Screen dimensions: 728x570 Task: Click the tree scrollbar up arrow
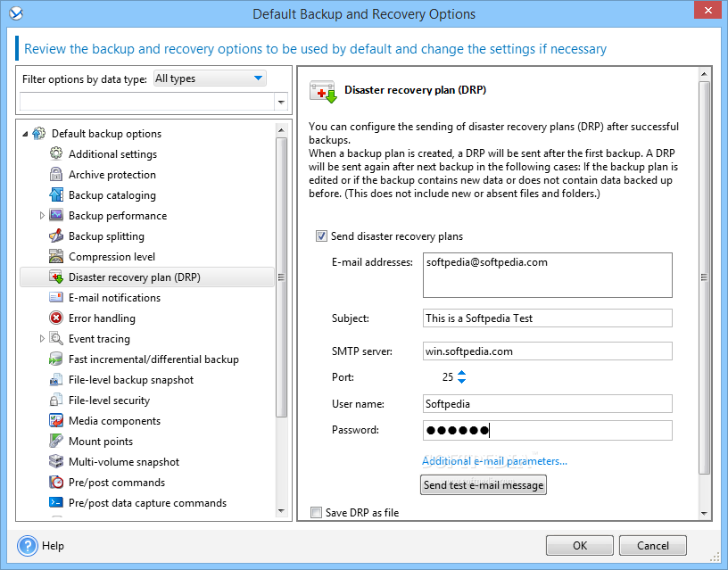[x=281, y=130]
